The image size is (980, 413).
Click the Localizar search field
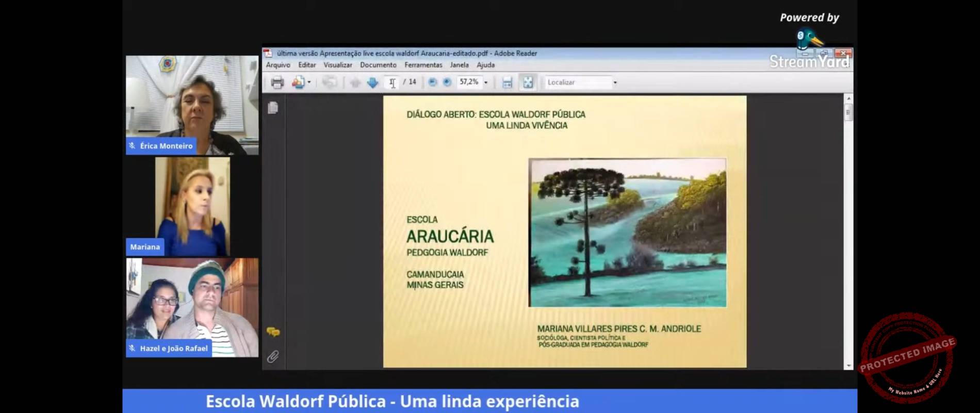coord(577,82)
